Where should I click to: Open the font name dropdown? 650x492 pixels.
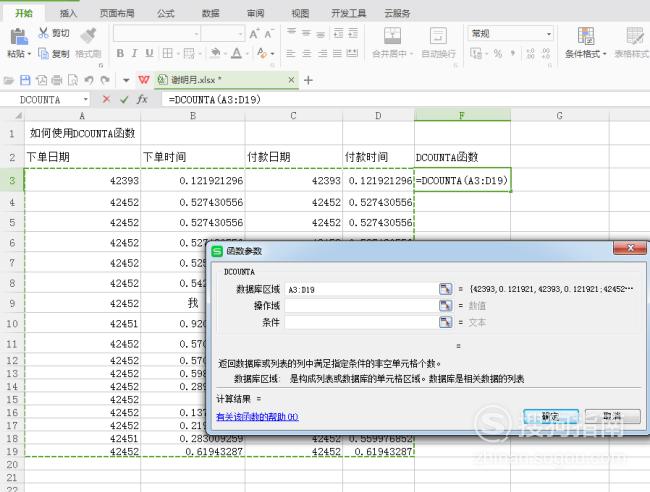(196, 34)
